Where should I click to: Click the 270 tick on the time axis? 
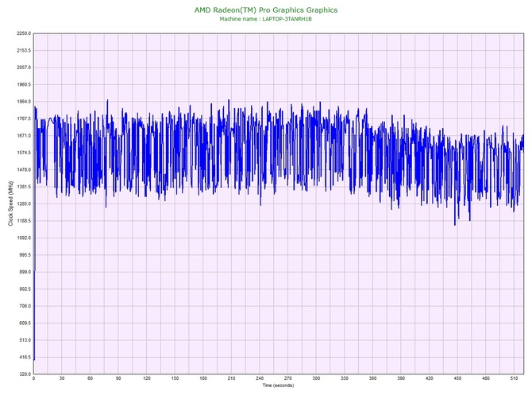[288, 378]
